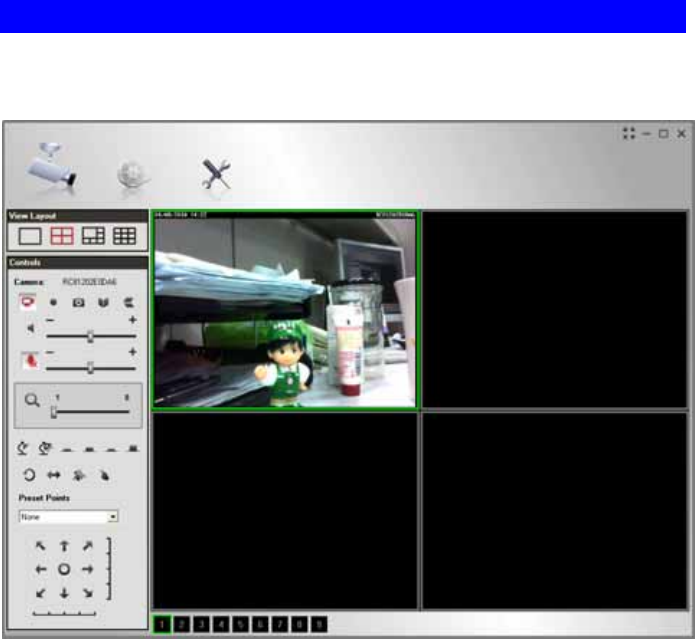This screenshot has height=639, width=695.
Task: Click the circular arrow auto-pan icon
Action: [x=29, y=475]
